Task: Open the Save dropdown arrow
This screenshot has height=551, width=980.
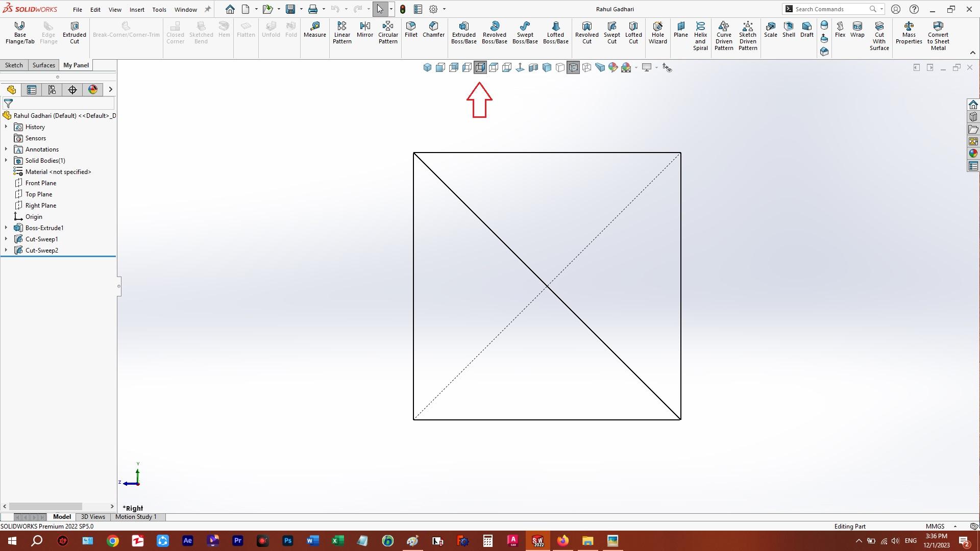Action: tap(301, 9)
